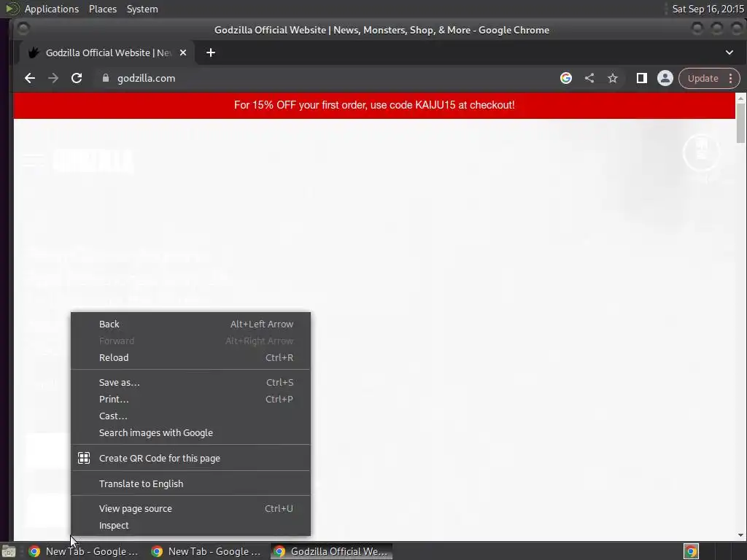747x560 pixels.
Task: Click the Godzilla tab favicon
Action: [34, 52]
